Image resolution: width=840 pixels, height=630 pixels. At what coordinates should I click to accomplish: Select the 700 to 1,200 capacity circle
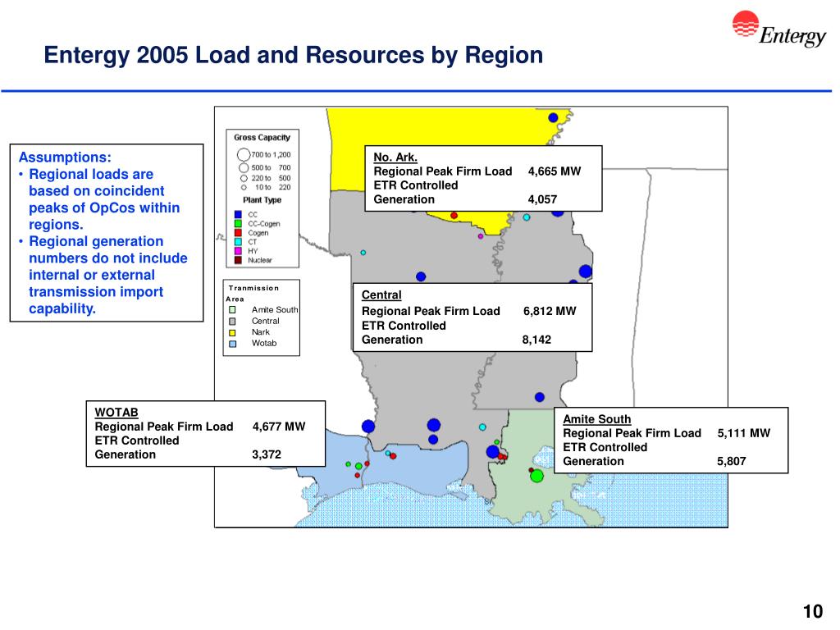coord(243,155)
